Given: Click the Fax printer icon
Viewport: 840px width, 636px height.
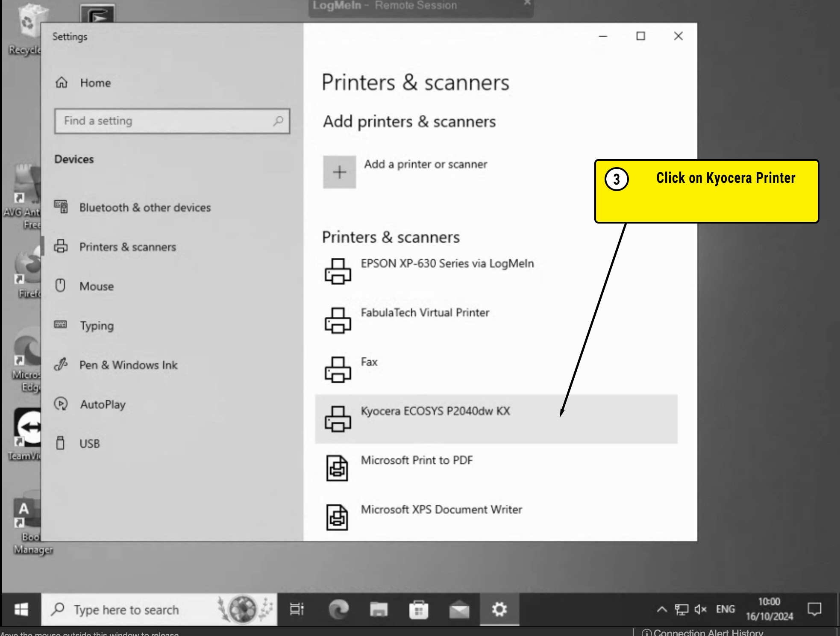Looking at the screenshot, I should 338,370.
